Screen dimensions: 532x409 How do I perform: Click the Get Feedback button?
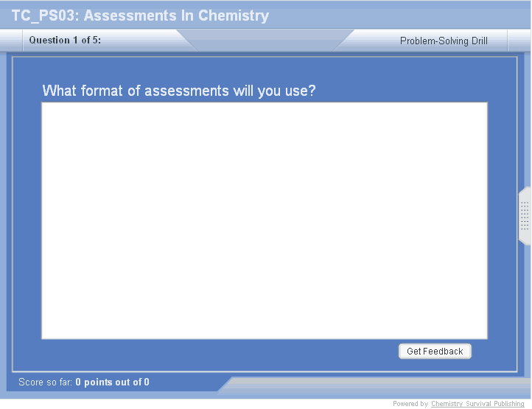(435, 352)
